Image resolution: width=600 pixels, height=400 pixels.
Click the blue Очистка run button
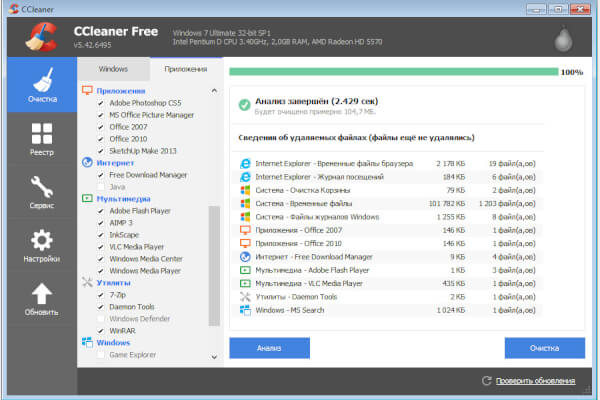[x=545, y=348]
